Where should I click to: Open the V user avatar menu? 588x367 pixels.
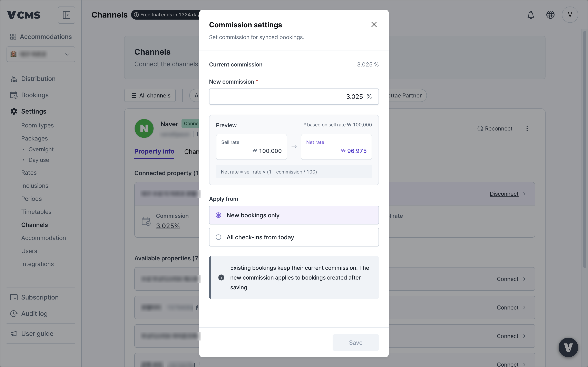click(x=570, y=15)
